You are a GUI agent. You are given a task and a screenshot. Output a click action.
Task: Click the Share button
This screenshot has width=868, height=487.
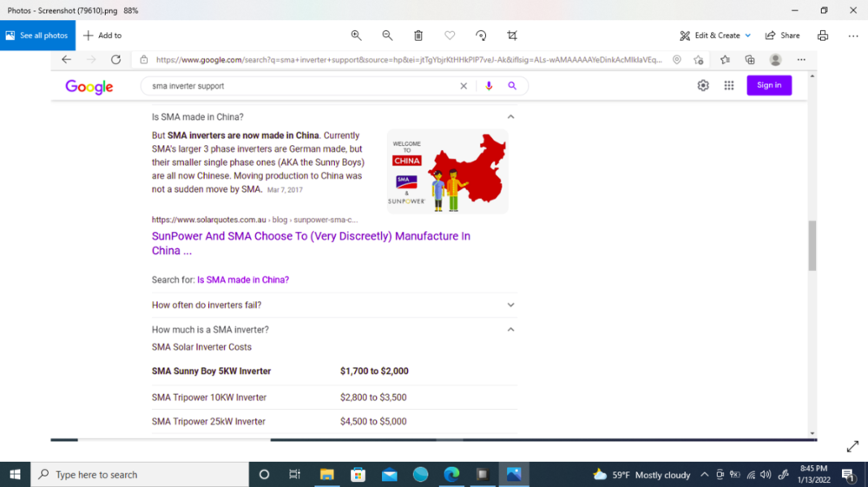pos(782,36)
